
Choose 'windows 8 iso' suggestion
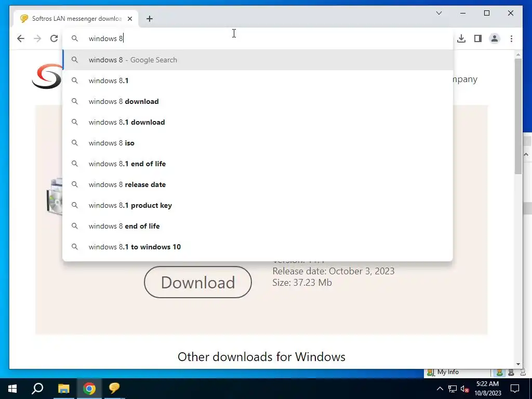click(x=258, y=143)
